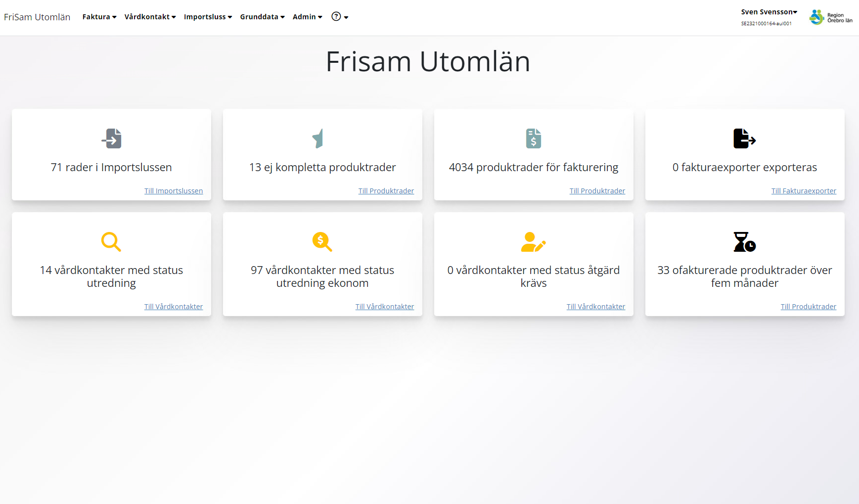The image size is (859, 504).
Task: Click the Region Örebro län logo
Action: 831,17
